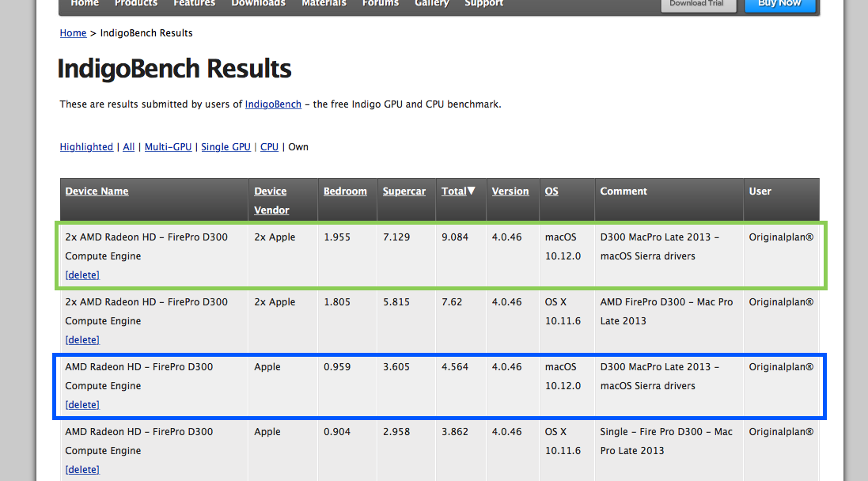Open the Products navigation item
The image size is (868, 481).
click(136, 3)
